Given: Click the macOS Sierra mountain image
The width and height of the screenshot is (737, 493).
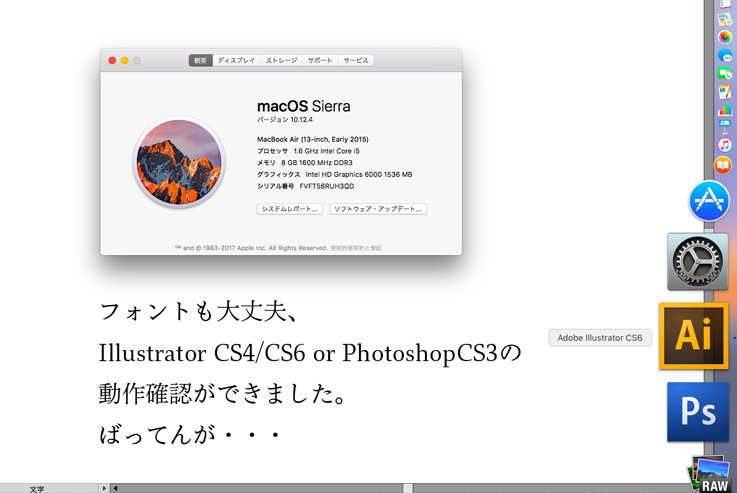Looking at the screenshot, I should (179, 163).
